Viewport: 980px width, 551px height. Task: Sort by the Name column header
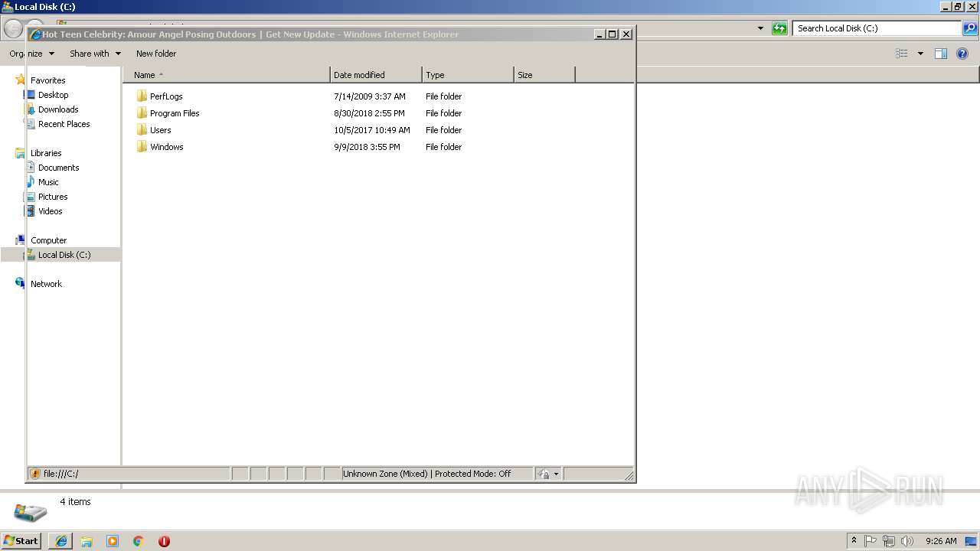tap(227, 75)
